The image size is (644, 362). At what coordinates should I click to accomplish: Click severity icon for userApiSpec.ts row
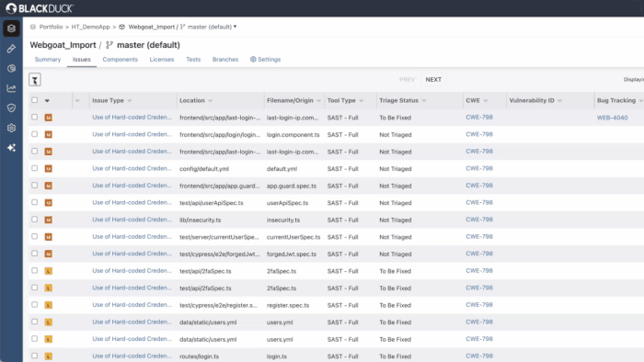click(49, 202)
